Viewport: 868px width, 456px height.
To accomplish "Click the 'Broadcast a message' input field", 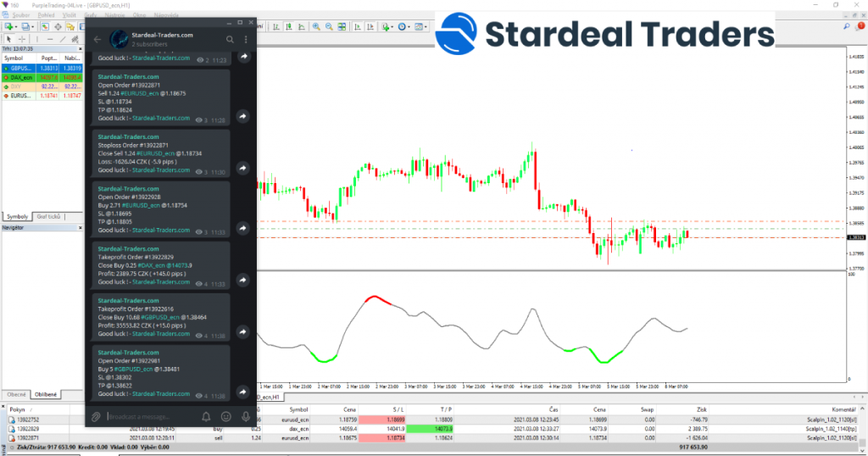I will click(x=151, y=417).
